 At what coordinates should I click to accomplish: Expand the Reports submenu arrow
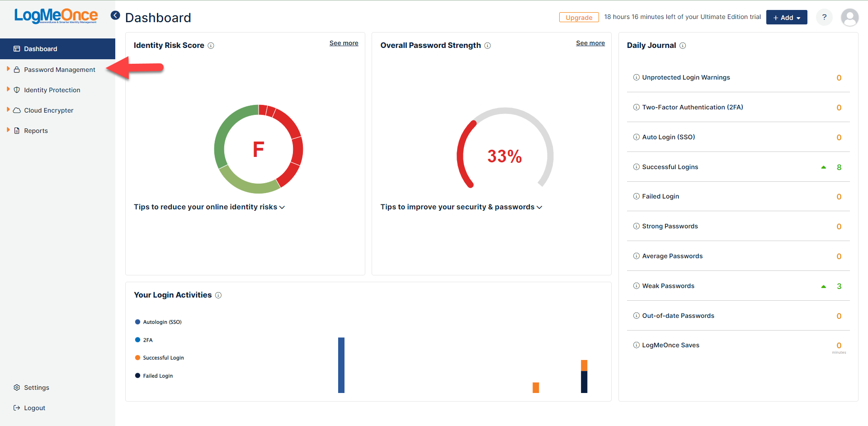(8, 130)
